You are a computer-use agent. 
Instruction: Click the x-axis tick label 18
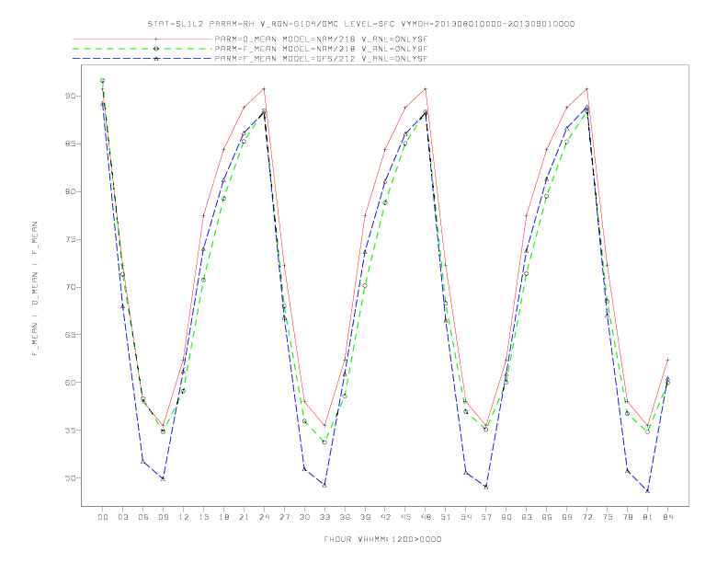coord(223,517)
